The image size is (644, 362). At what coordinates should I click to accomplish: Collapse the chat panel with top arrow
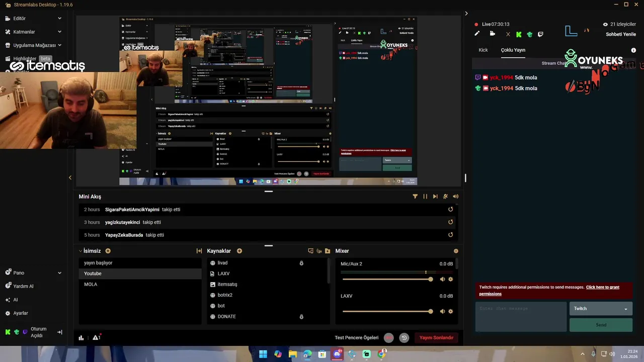(x=466, y=14)
